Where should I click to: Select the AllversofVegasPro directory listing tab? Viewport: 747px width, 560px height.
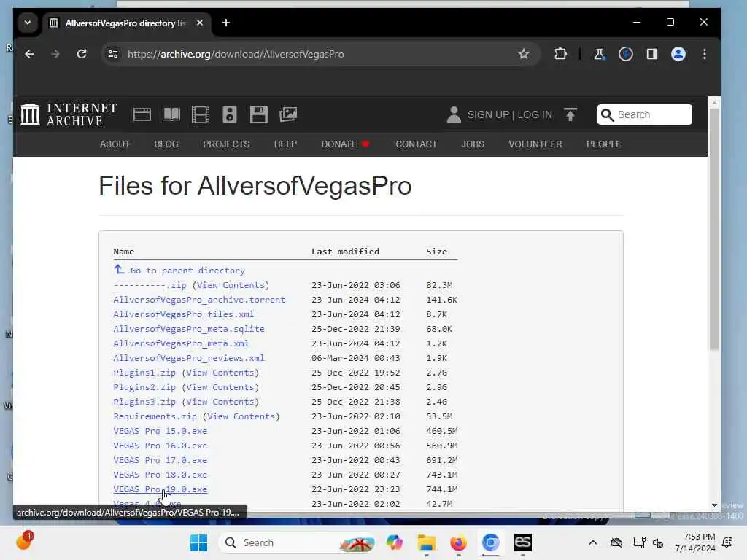pos(125,23)
